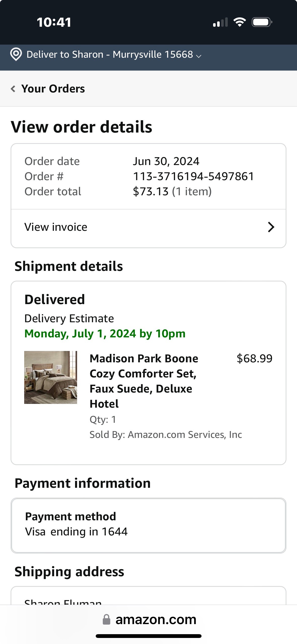Screen dimensions: 297x644
Task: Tap the 10:41 clock in status bar
Action: pyautogui.click(x=54, y=22)
